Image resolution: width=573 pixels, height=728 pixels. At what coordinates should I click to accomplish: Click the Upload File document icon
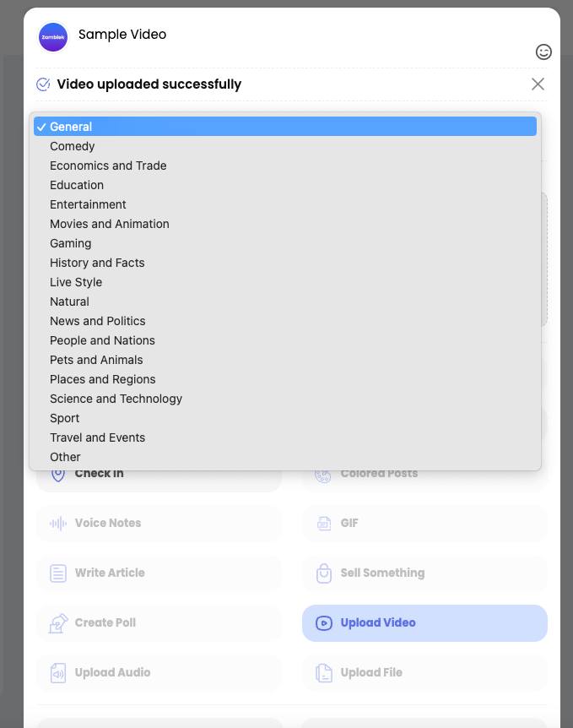324,673
